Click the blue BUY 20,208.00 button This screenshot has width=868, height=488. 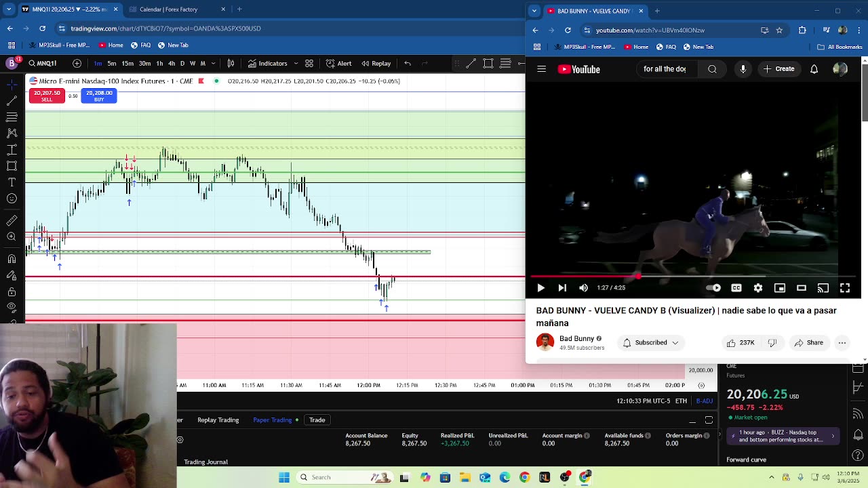99,96
